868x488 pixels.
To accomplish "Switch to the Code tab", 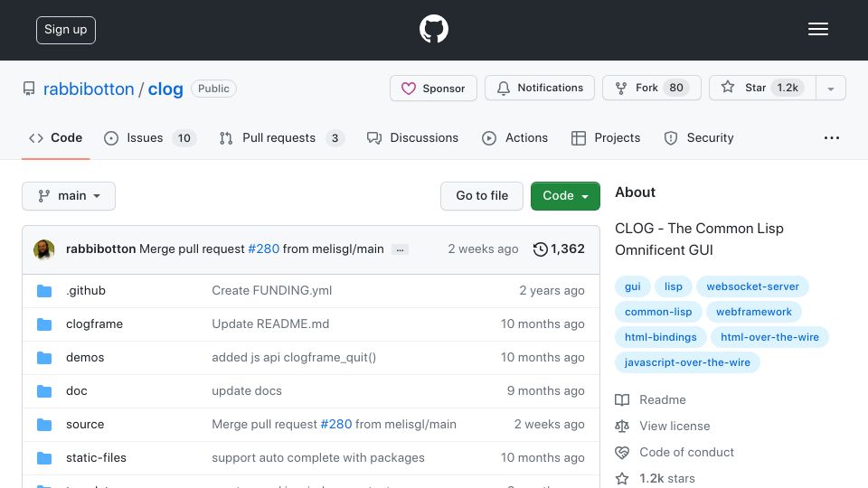I will point(56,137).
